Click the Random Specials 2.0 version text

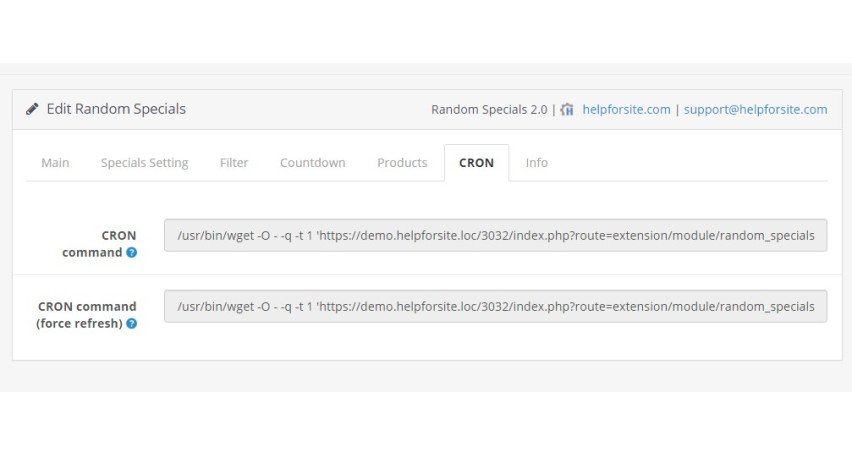pos(489,109)
